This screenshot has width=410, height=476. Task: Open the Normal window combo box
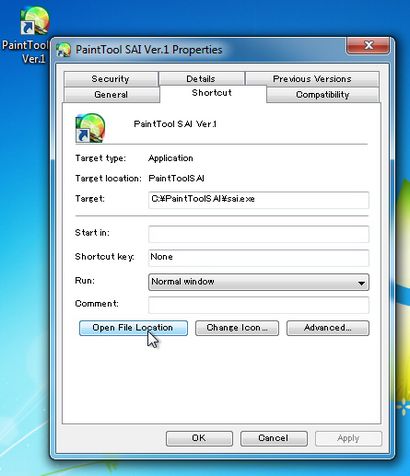coord(259,282)
